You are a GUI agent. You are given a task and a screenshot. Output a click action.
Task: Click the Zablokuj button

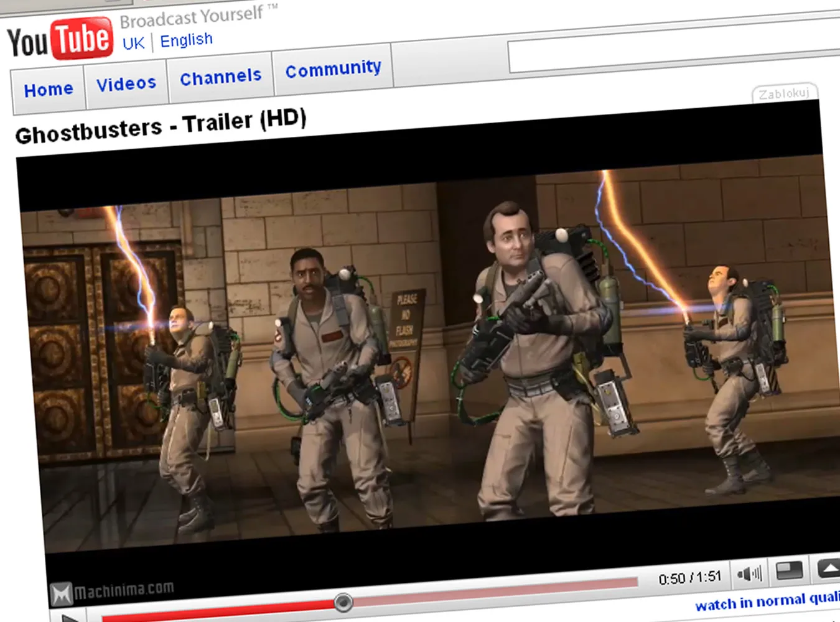coord(784,93)
